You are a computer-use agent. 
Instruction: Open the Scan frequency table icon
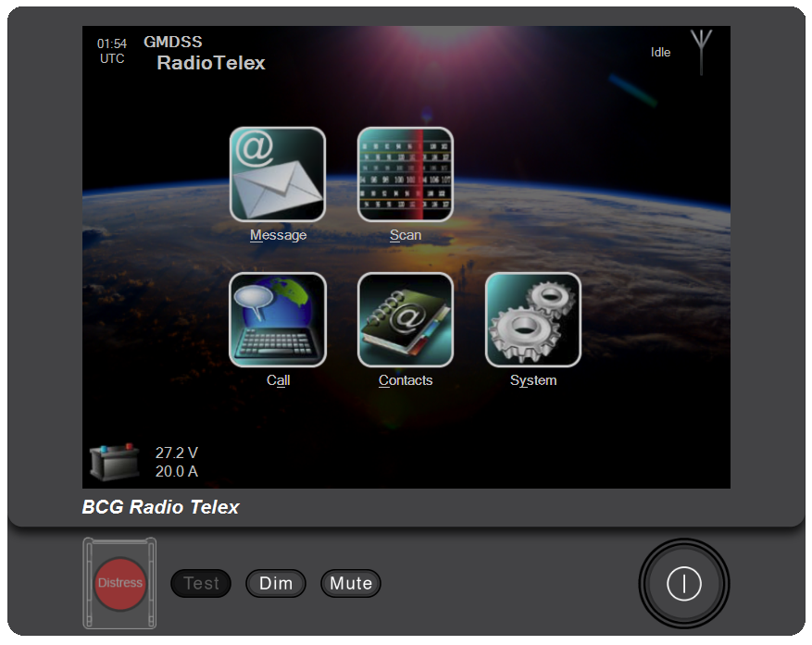click(x=406, y=174)
